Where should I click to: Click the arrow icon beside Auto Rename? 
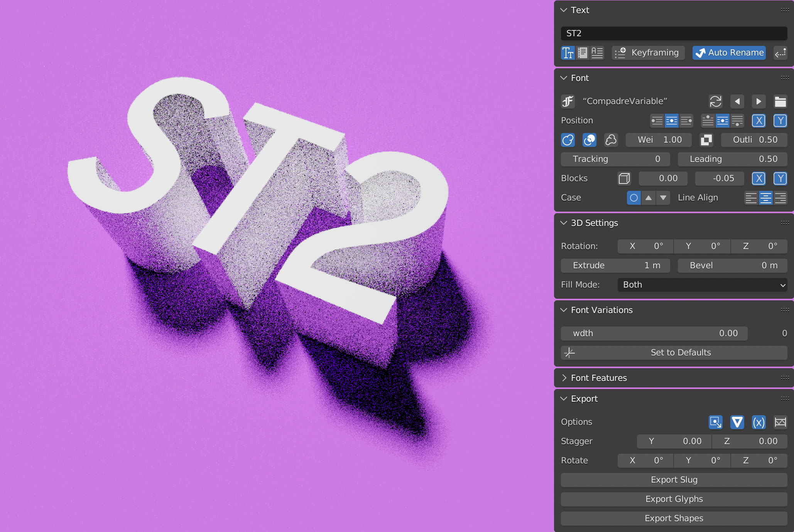point(780,53)
